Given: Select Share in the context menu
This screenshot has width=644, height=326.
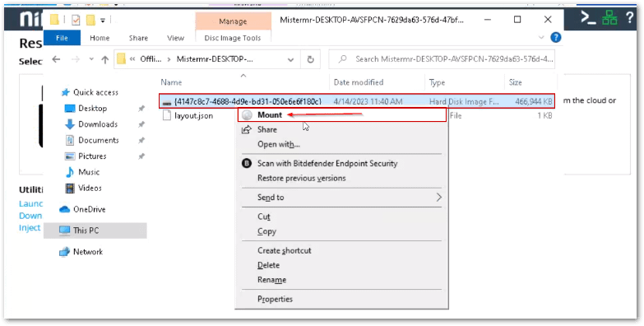Looking at the screenshot, I should (x=267, y=129).
